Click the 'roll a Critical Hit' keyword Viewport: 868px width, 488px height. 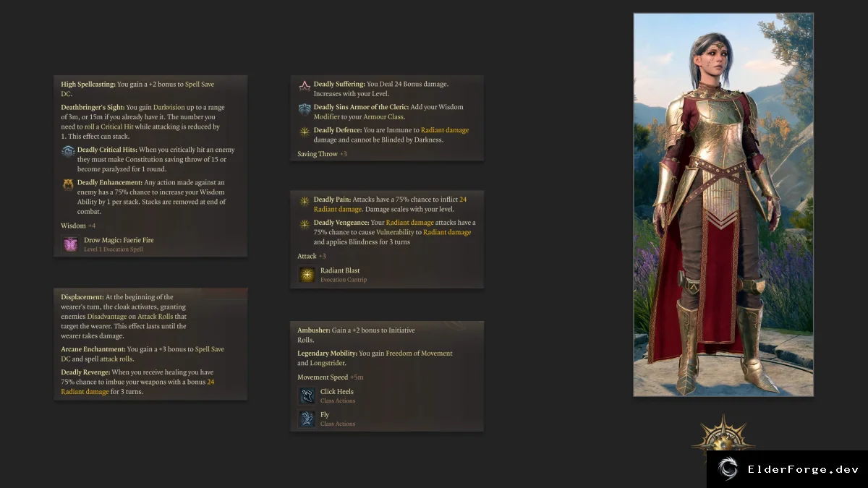[x=110, y=126]
